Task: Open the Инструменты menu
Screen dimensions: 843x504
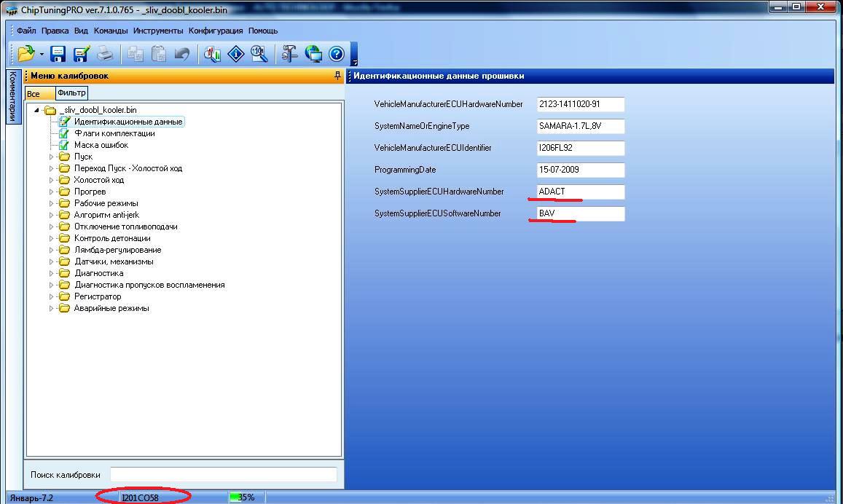Action: coord(158,31)
